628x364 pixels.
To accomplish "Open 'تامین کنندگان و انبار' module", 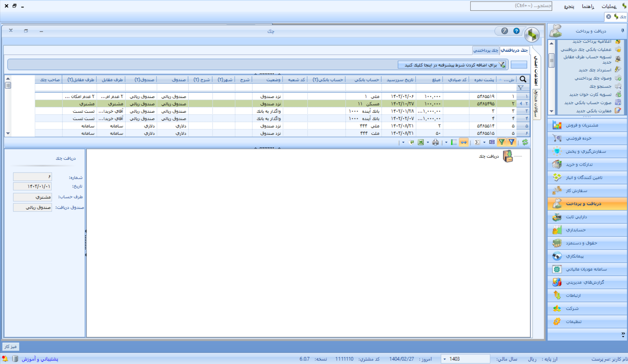I will click(587, 177).
